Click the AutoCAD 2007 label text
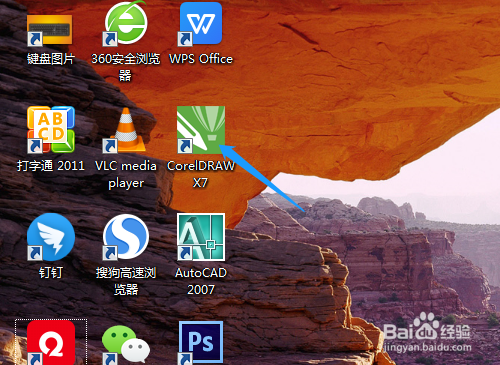 coord(201,281)
